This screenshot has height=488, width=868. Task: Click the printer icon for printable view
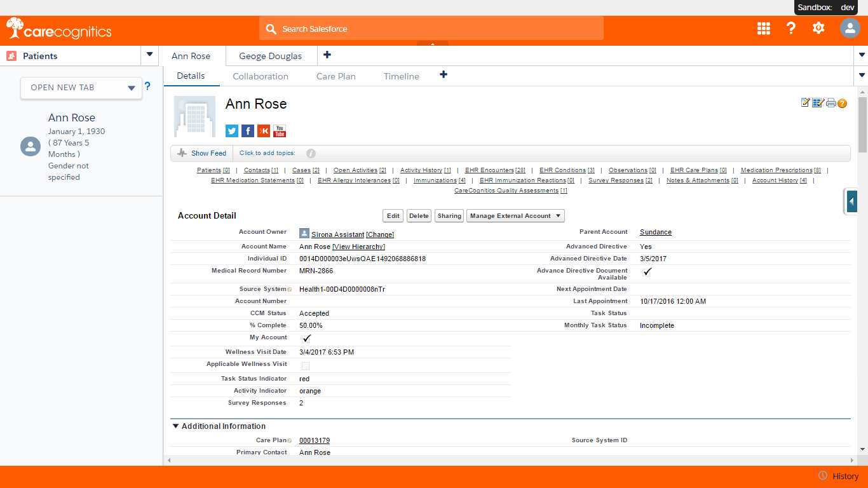coord(831,103)
